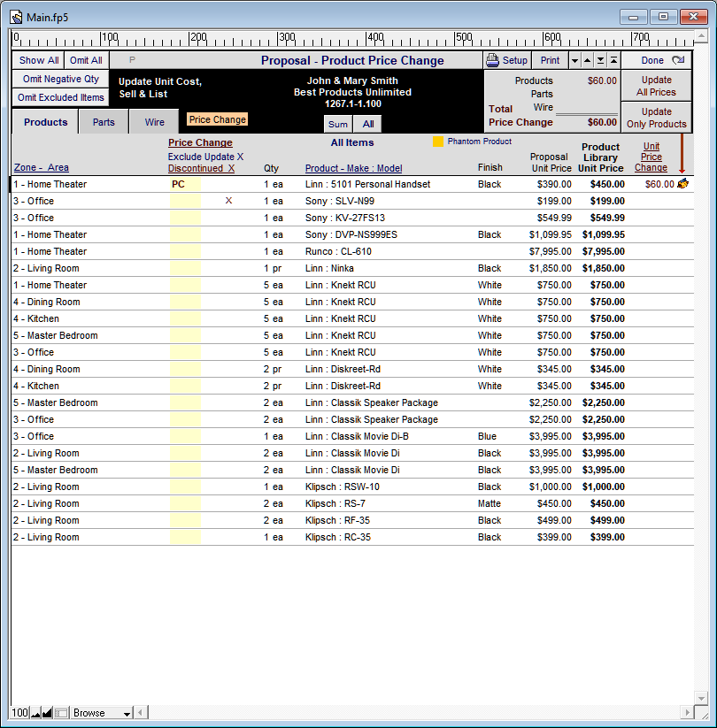The width and height of the screenshot is (717, 728).
Task: Click the $450.00 library price for Linn 5101
Action: [607, 184]
